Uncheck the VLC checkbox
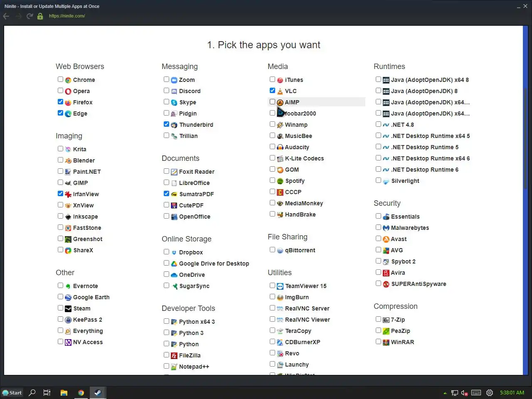 [x=272, y=90]
